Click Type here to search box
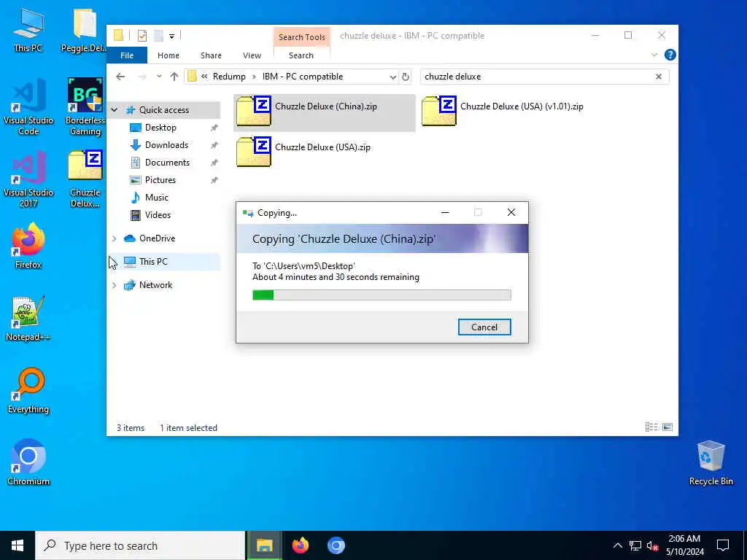 tap(141, 545)
